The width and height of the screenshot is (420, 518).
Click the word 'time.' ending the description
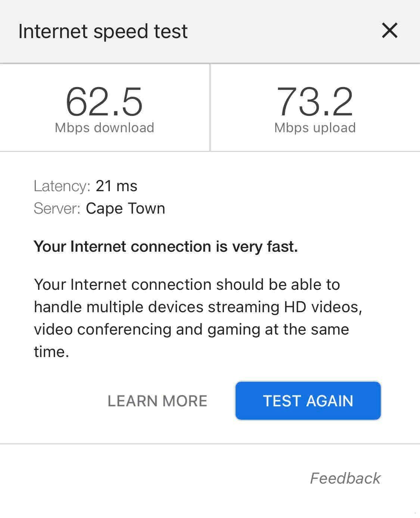52,352
